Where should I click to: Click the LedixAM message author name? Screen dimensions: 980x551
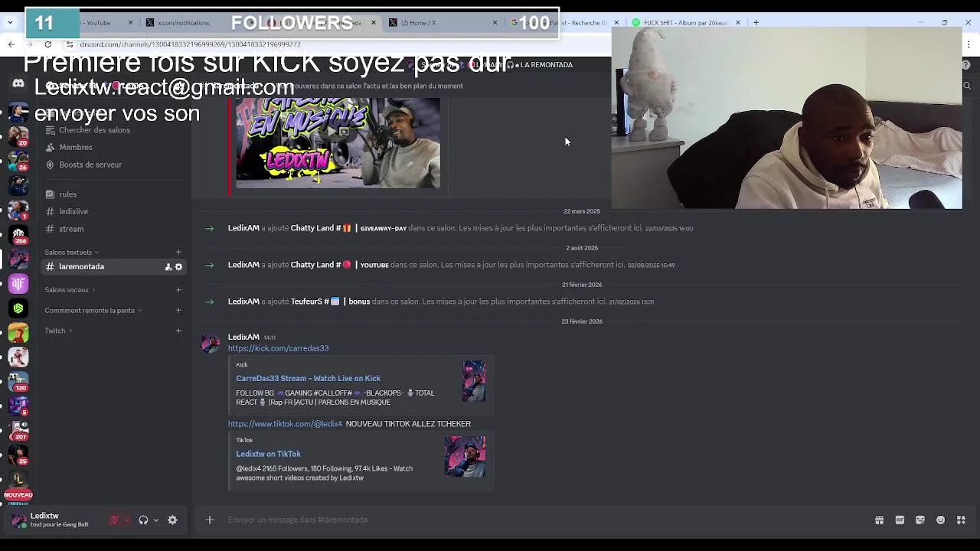pyautogui.click(x=243, y=337)
